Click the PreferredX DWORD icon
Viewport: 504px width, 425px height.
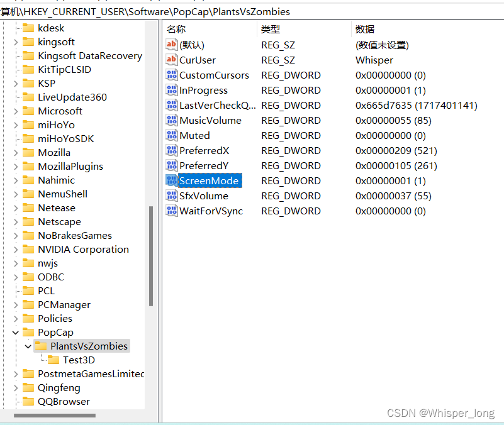click(171, 150)
